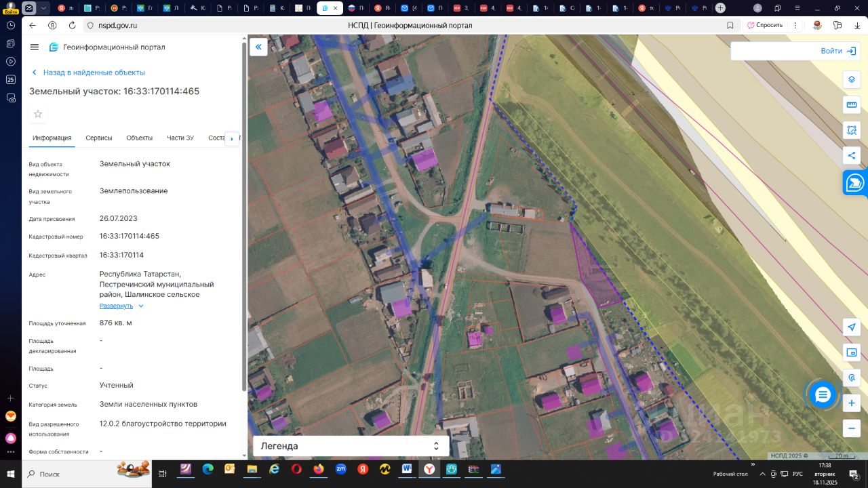Open the mini-map overview tool
The width and height of the screenshot is (868, 488).
click(852, 352)
